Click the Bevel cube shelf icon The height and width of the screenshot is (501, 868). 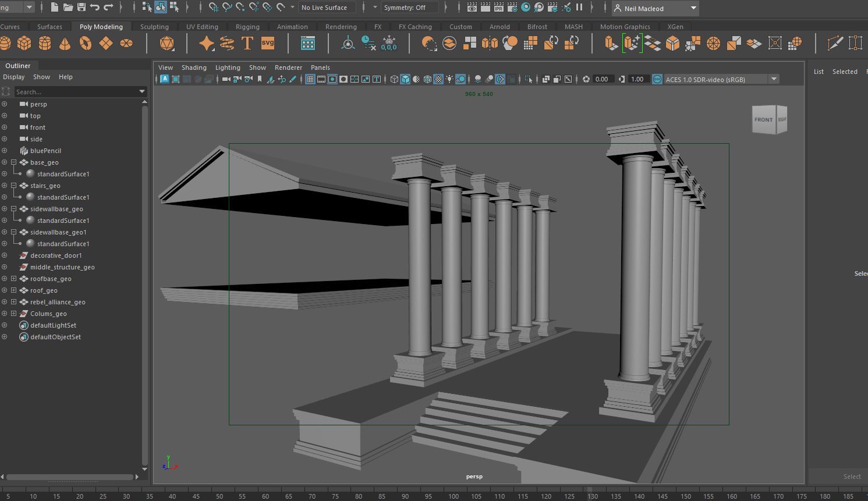[672, 43]
